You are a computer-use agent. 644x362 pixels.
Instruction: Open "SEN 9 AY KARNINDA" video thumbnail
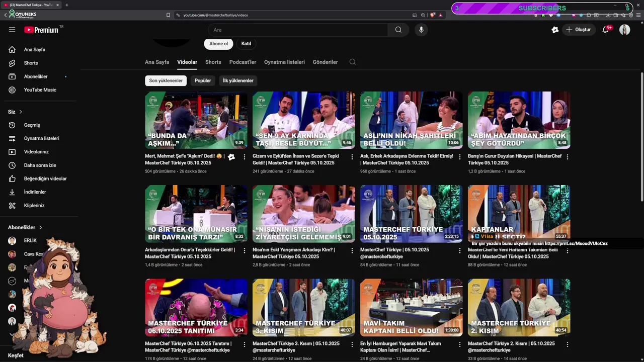[304, 120]
